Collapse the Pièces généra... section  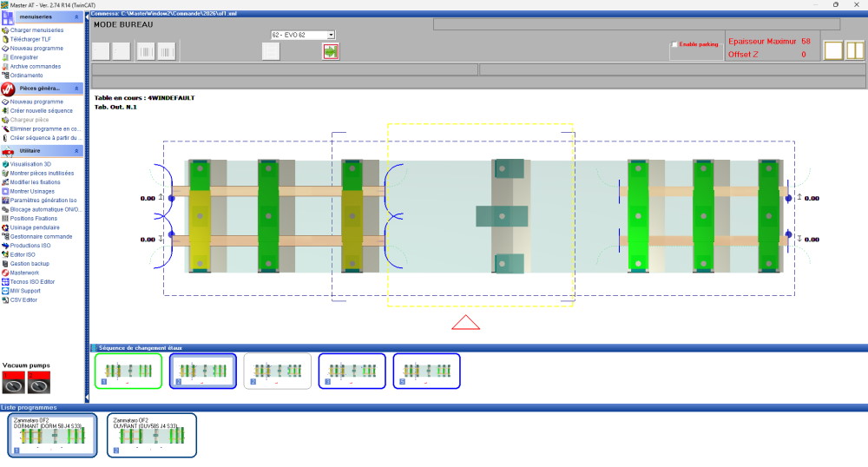(76, 89)
